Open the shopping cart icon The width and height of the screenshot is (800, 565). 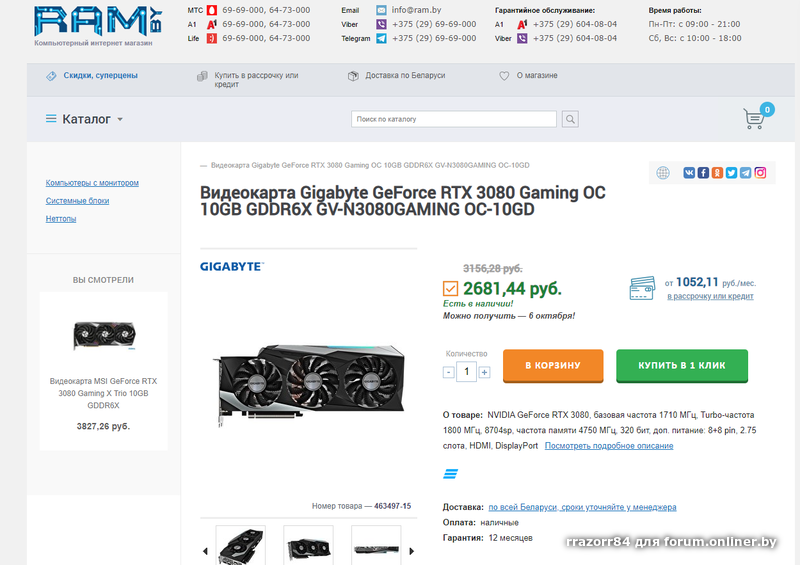(x=754, y=118)
